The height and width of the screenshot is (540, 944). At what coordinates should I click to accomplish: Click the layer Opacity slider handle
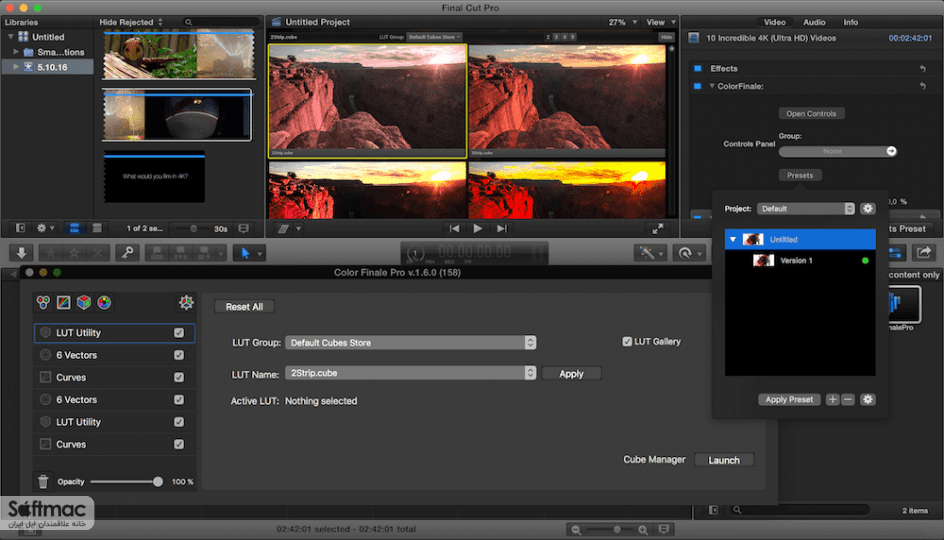pos(158,482)
